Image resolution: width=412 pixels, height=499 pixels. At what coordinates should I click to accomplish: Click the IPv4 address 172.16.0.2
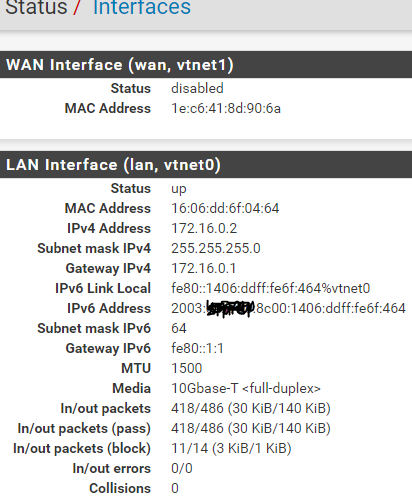tap(204, 228)
